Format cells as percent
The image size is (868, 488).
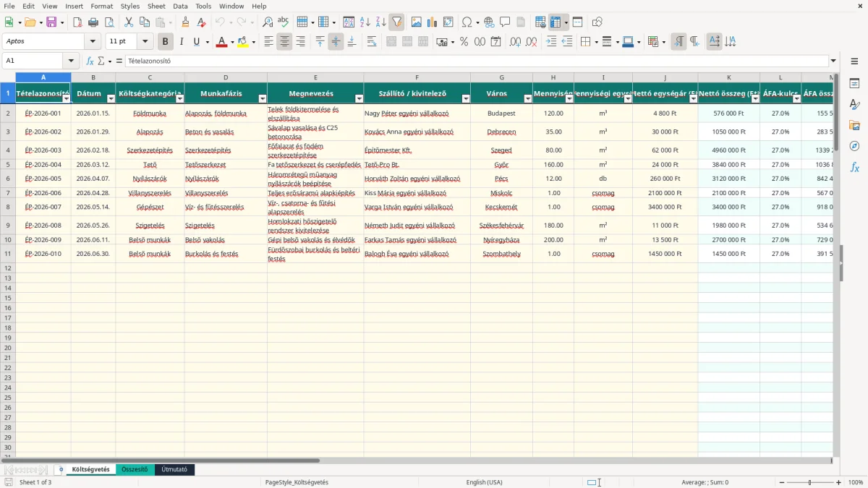(464, 42)
